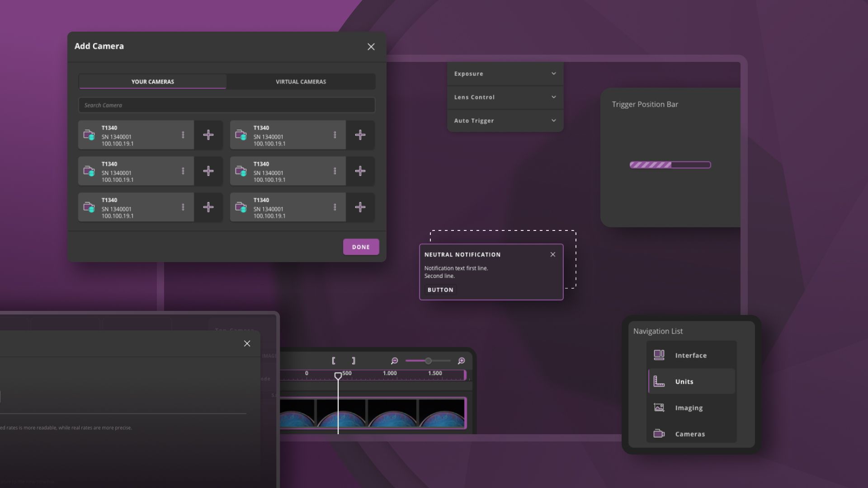Set out-point with right bracket icon
Viewport: 868px width, 488px height.
tap(354, 361)
